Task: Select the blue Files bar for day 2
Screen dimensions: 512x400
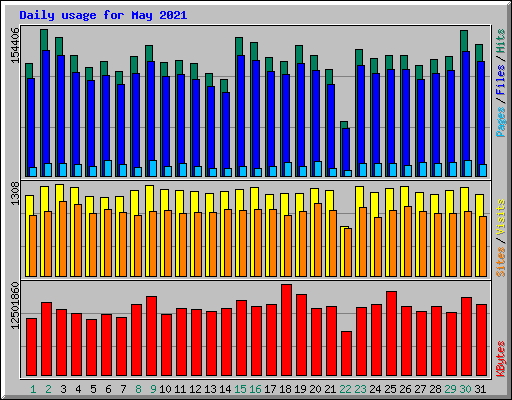Action: point(46,107)
